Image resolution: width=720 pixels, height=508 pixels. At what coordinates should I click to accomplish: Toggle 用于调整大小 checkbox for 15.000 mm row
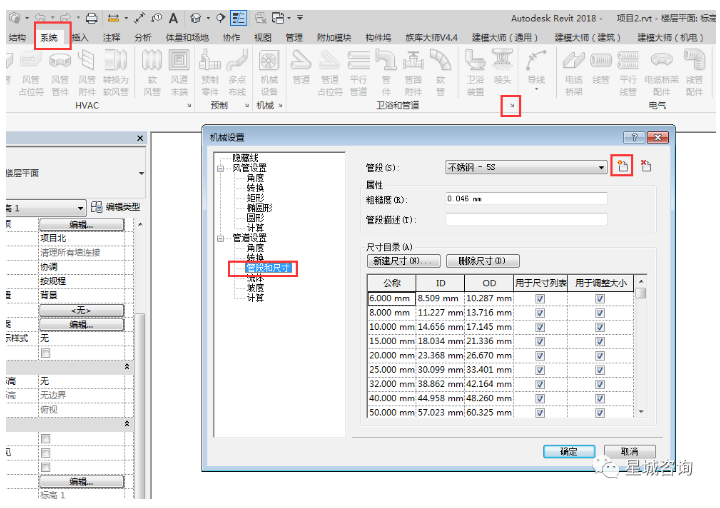coord(600,341)
